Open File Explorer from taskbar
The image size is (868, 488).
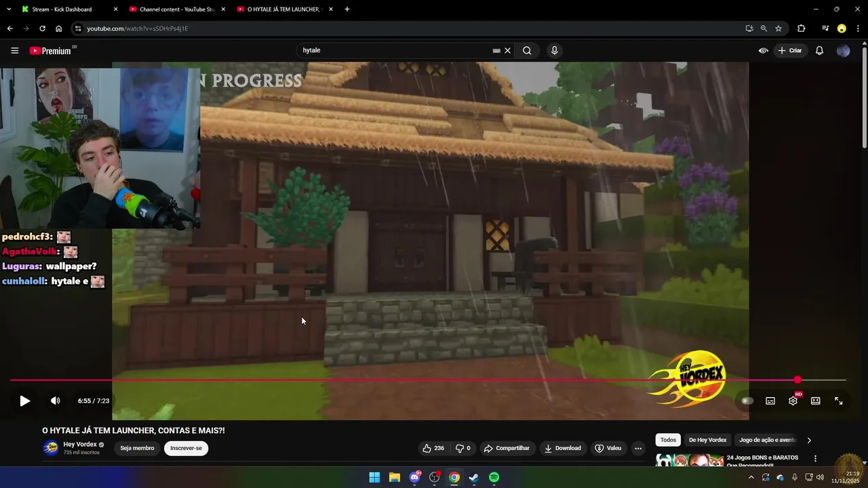click(x=394, y=477)
